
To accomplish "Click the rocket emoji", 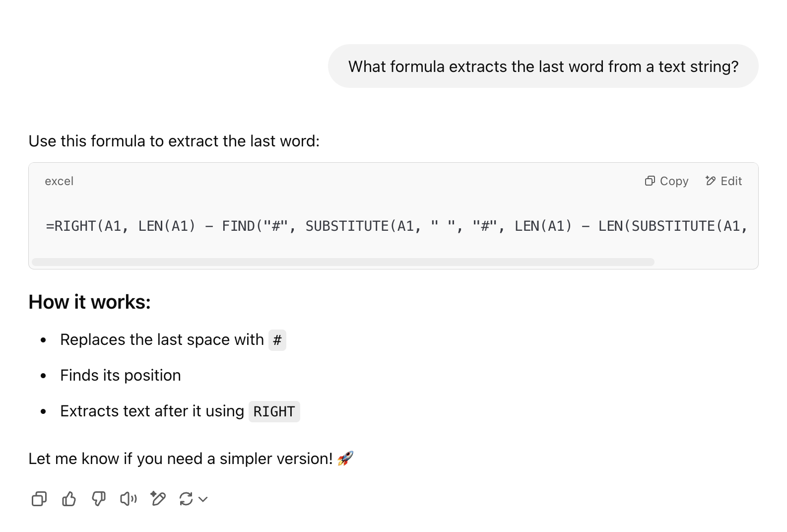I will [345, 459].
